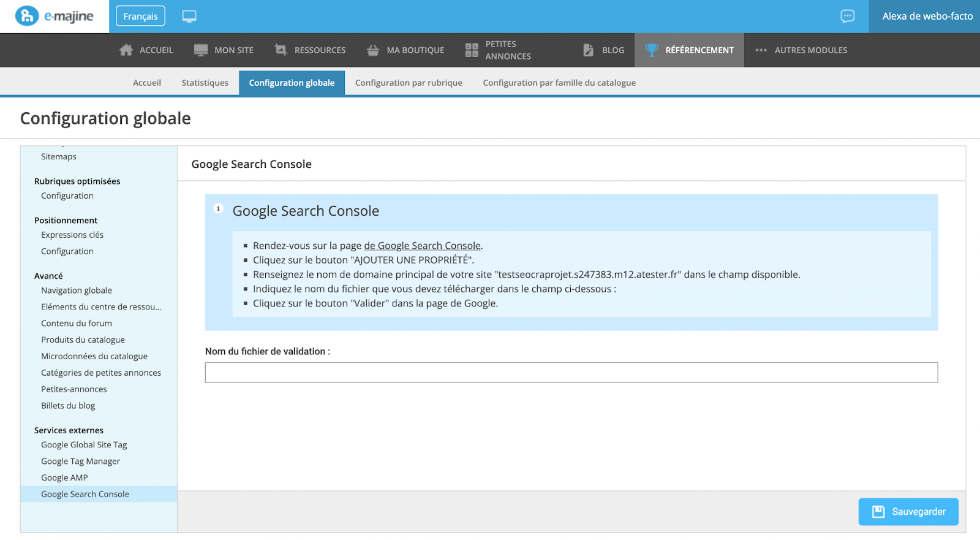
Task: Open the MA BOUTIQUE menu
Action: pos(405,50)
